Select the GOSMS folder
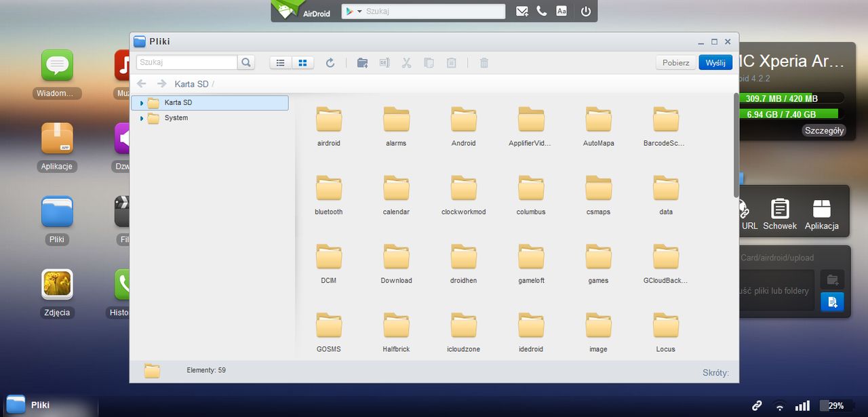This screenshot has width=868, height=417. [329, 332]
